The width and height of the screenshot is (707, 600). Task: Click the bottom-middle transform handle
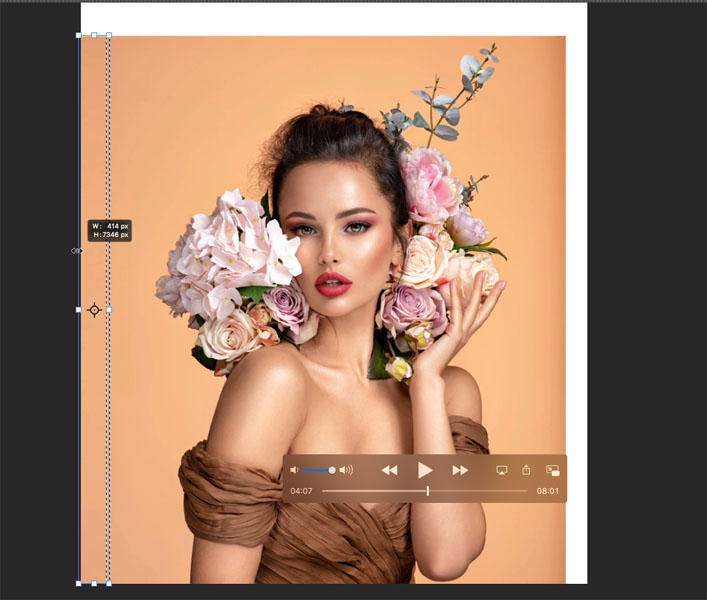click(x=94, y=584)
